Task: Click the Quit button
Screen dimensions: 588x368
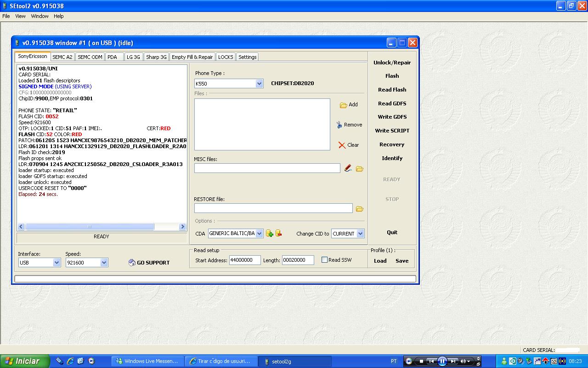Action: pos(392,232)
